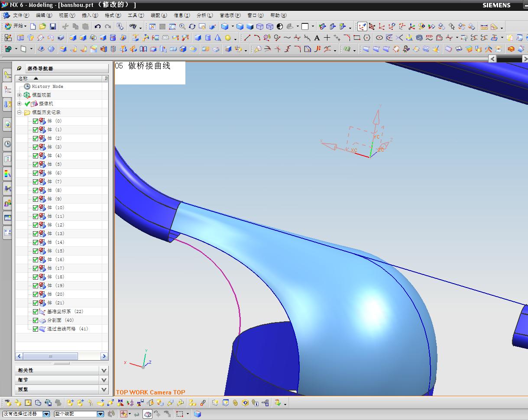Click the Open file folder icon

(x=43, y=26)
